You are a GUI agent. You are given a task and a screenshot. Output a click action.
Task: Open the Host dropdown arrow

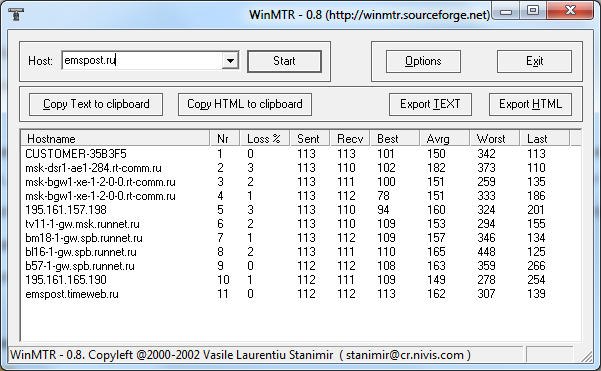230,61
